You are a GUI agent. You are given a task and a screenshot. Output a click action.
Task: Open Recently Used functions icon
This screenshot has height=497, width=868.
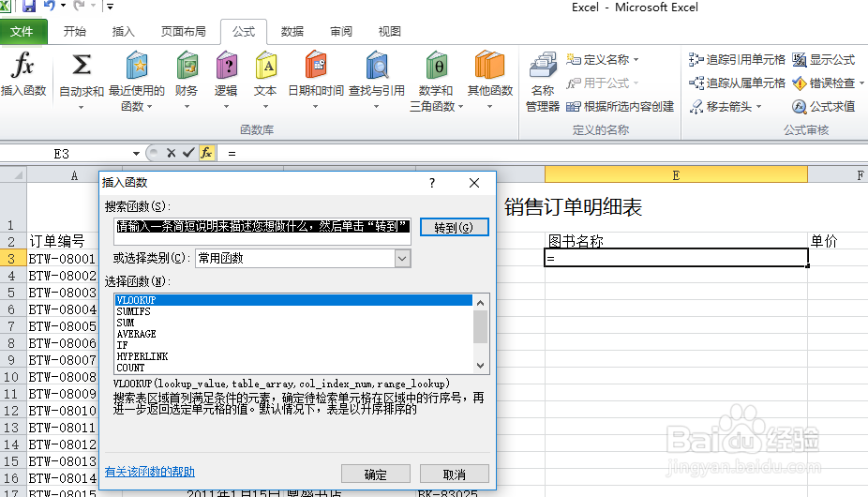click(137, 66)
